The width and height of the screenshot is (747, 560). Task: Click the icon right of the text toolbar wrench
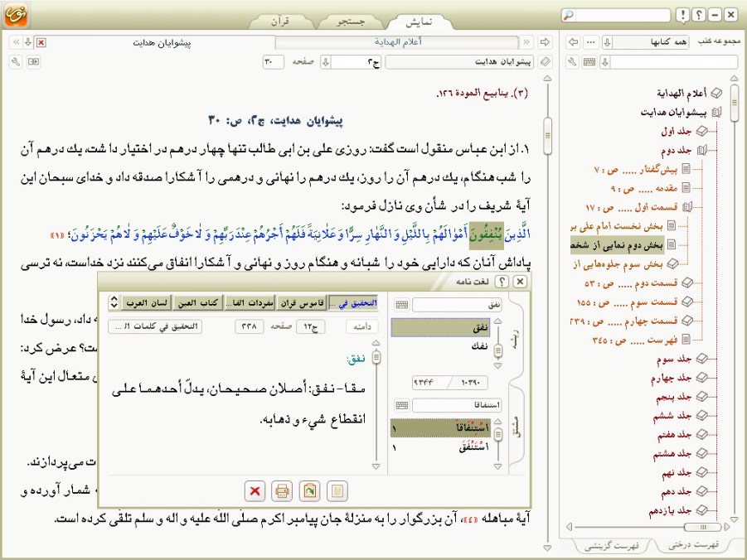33,62
